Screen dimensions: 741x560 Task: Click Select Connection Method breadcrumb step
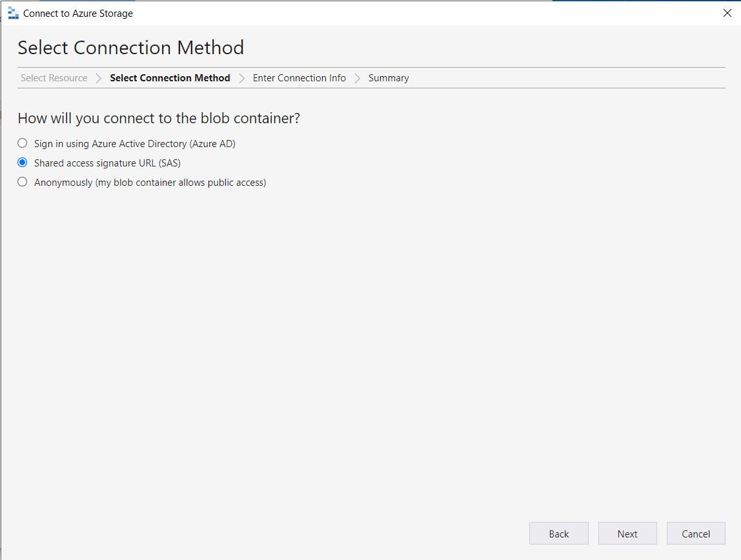[170, 78]
